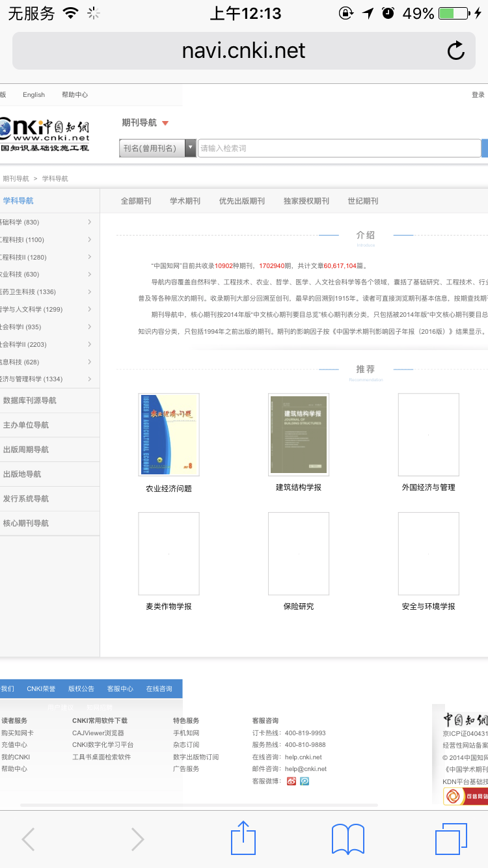The image size is (488, 868).
Task: Expand 基础科学 (830) category arrow
Action: pos(89,222)
